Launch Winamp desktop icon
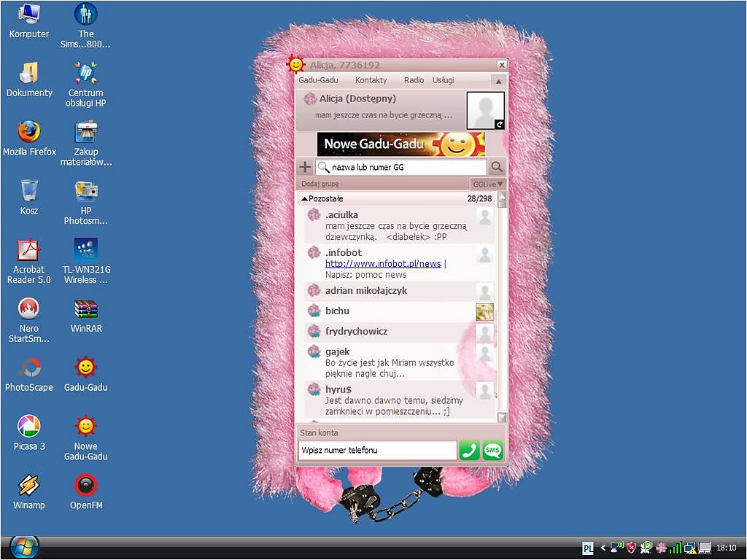The image size is (747, 560). tap(29, 492)
